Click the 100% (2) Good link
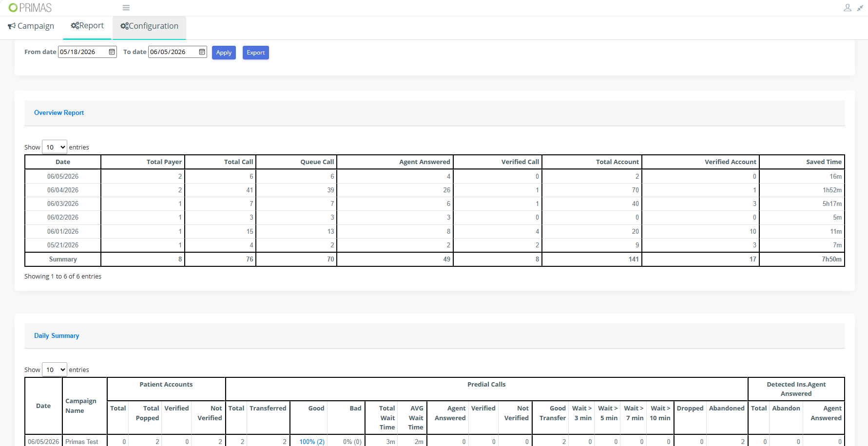Image resolution: width=868 pixels, height=446 pixels. point(312,442)
